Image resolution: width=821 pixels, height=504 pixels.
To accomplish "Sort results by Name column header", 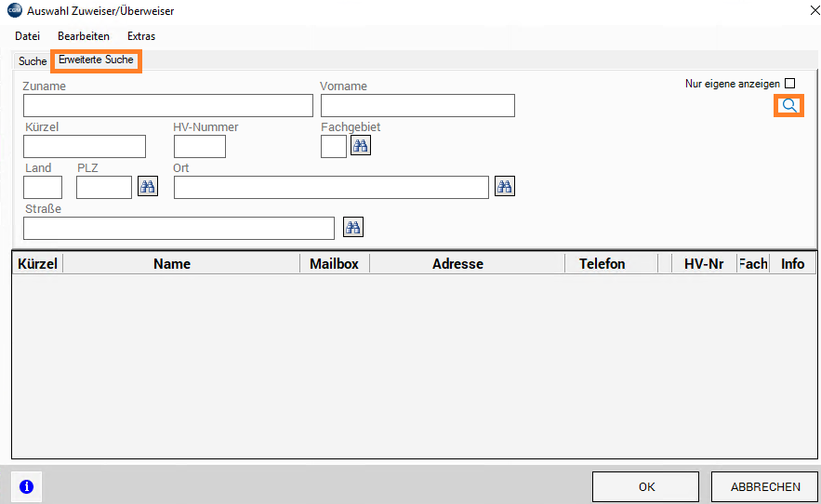I will [172, 264].
